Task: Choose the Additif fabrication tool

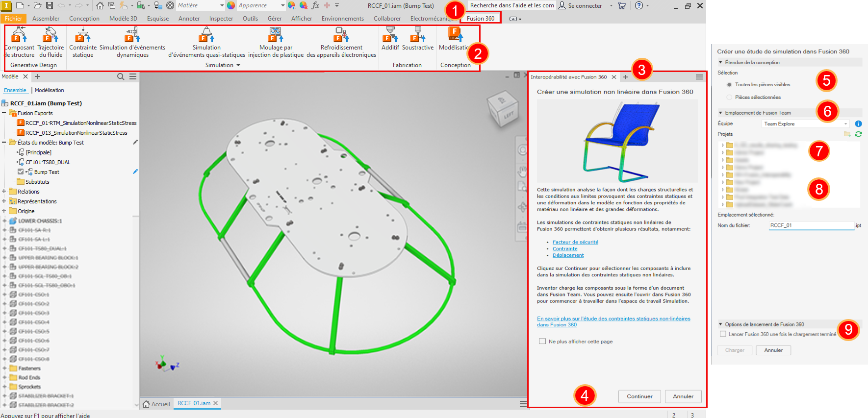Action: (390, 39)
